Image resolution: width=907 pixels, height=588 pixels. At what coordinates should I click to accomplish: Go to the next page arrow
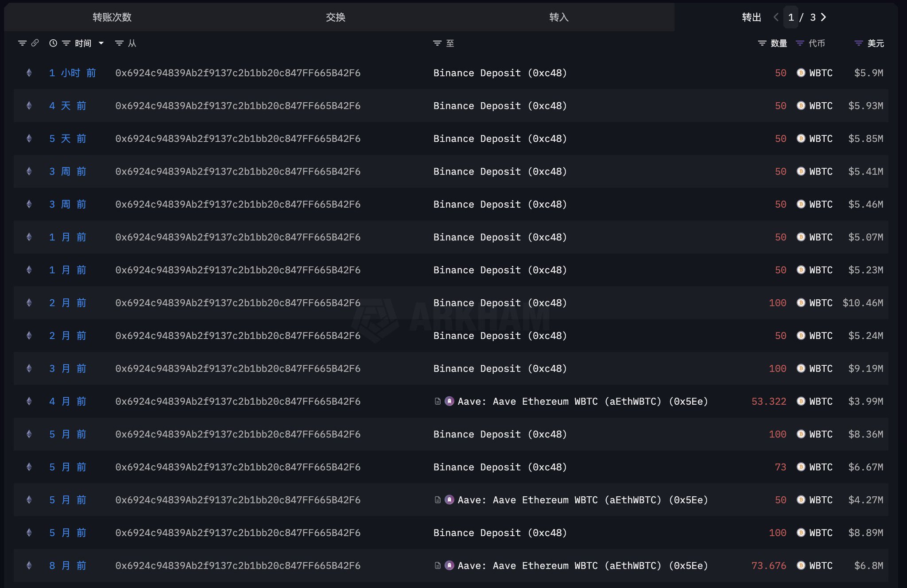[823, 17]
